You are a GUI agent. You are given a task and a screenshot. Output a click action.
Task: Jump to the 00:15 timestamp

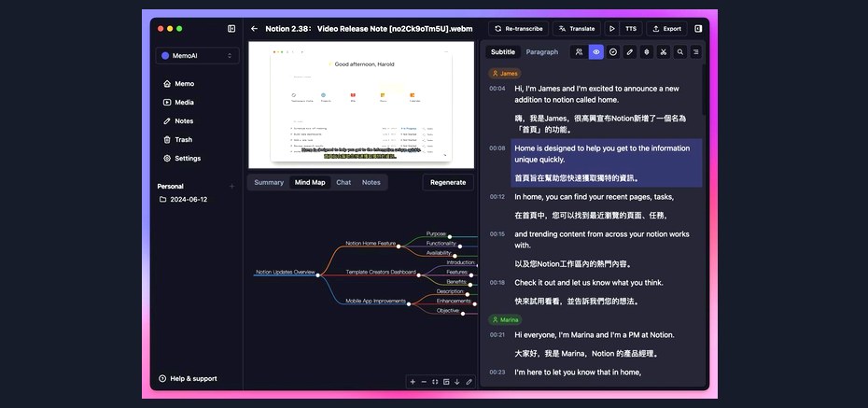pos(497,234)
